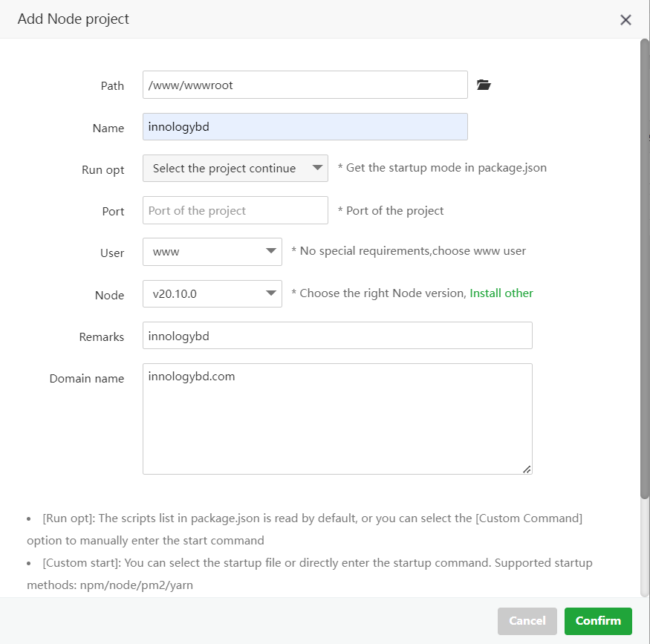
Task: Focus the Path field with /www/wwwroot
Action: pos(305,85)
